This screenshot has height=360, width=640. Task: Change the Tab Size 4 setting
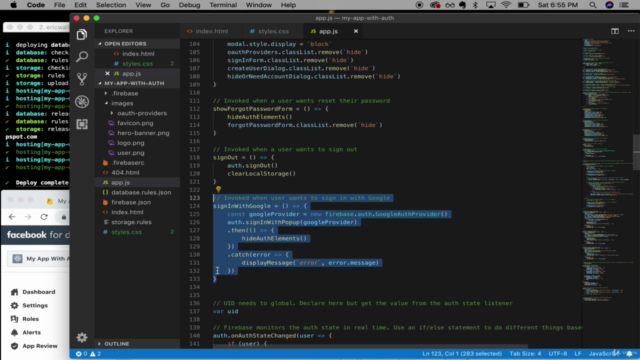point(525,354)
